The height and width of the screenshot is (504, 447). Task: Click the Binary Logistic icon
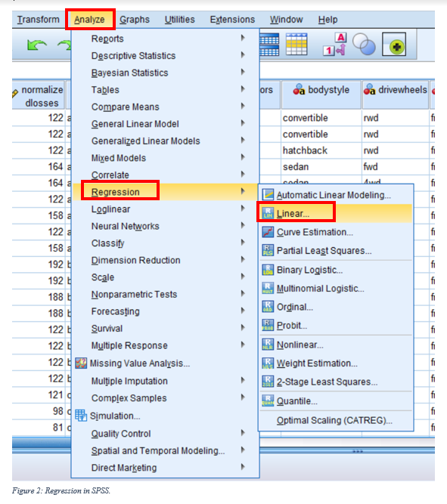coord(268,269)
